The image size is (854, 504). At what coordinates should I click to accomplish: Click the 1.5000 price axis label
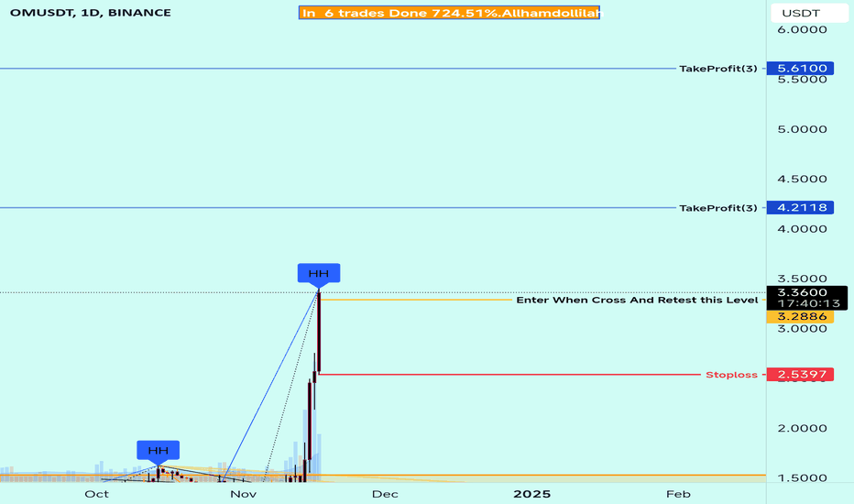[x=803, y=478]
